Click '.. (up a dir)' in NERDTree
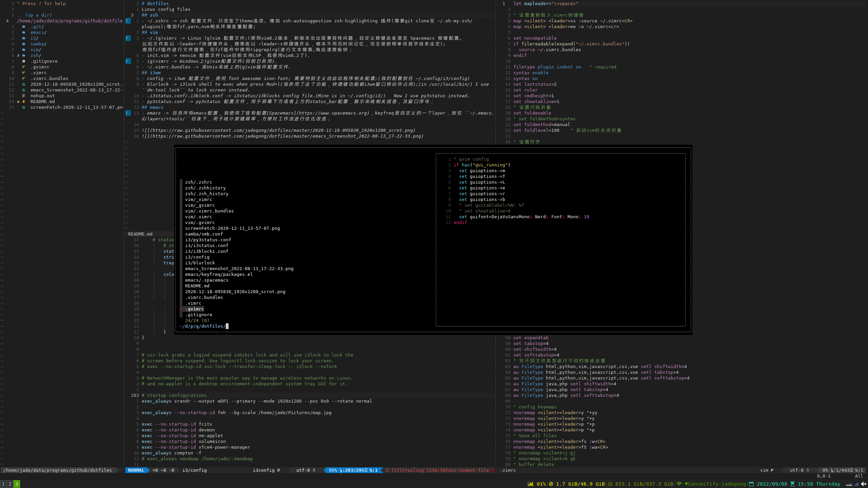 coord(34,15)
